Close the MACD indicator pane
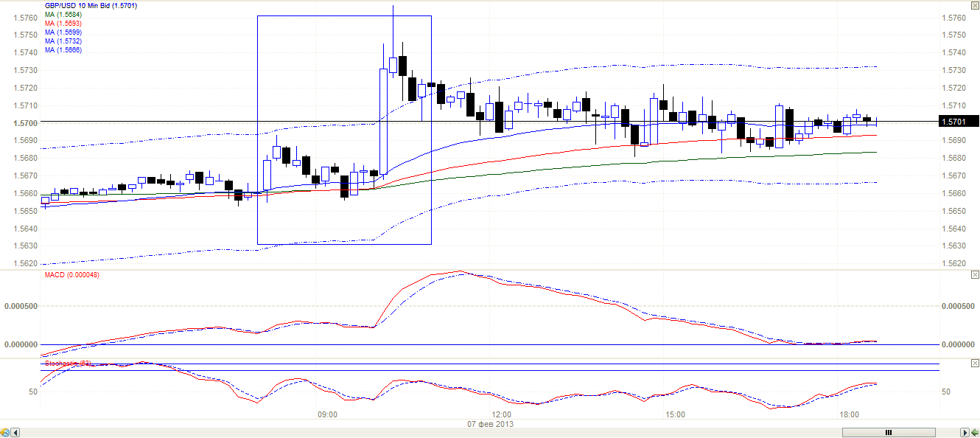980x438 pixels. (974, 274)
